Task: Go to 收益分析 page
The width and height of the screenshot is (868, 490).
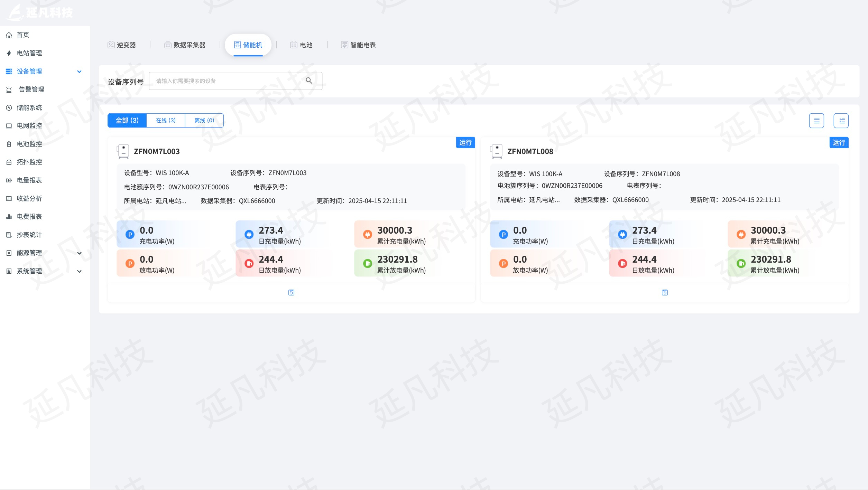Action: tap(29, 198)
